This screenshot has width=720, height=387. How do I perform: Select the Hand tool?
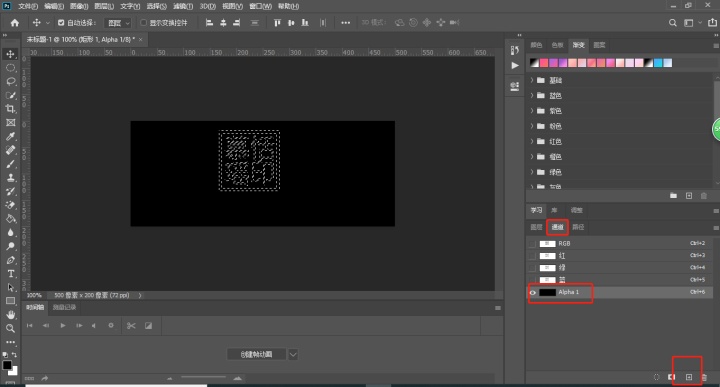pos(10,315)
